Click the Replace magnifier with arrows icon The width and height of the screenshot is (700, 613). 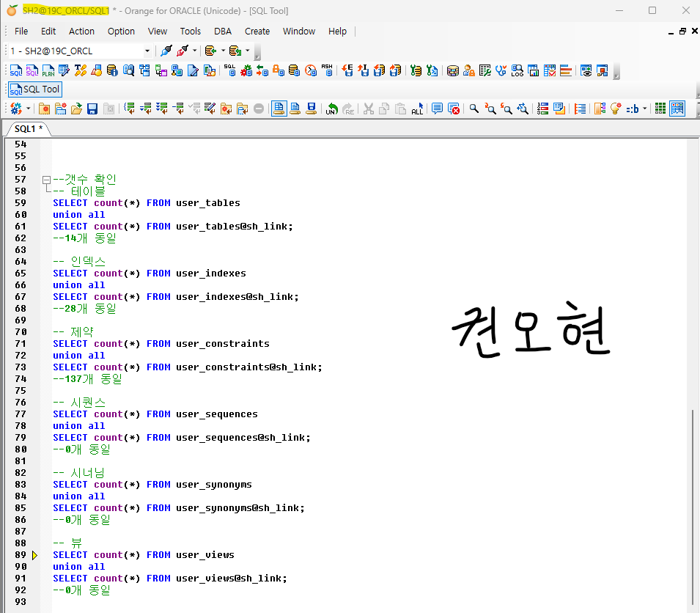tap(523, 109)
